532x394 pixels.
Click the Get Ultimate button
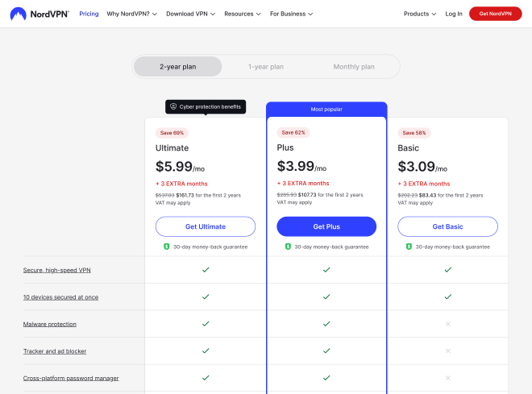[206, 226]
